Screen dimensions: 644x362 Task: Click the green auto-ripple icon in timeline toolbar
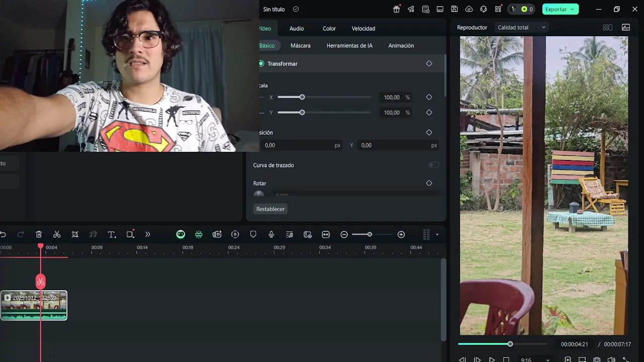click(199, 234)
